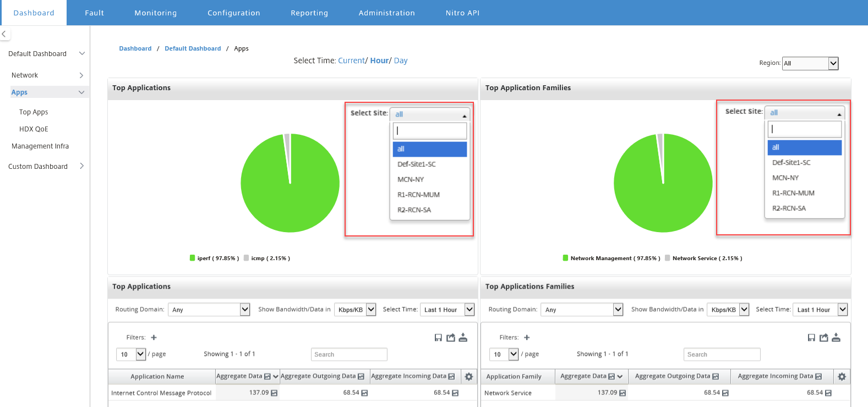
Task: Click graph icon beside Network Service 137.09
Action: (623, 393)
